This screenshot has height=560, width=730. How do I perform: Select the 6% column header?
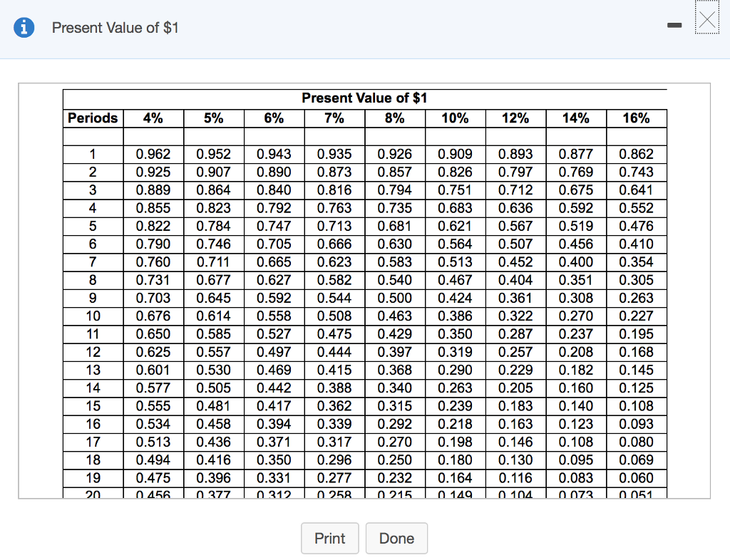pos(274,118)
